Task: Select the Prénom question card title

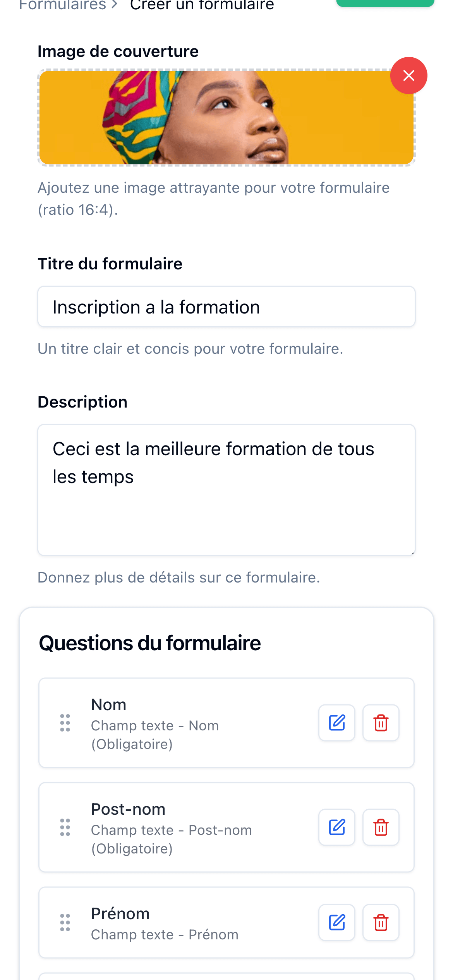Action: click(120, 914)
